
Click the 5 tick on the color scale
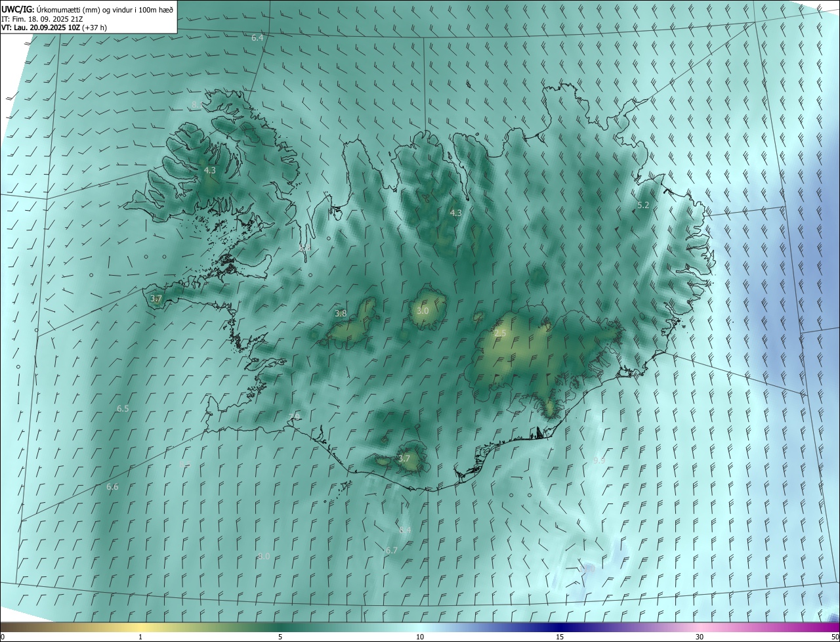(x=280, y=637)
